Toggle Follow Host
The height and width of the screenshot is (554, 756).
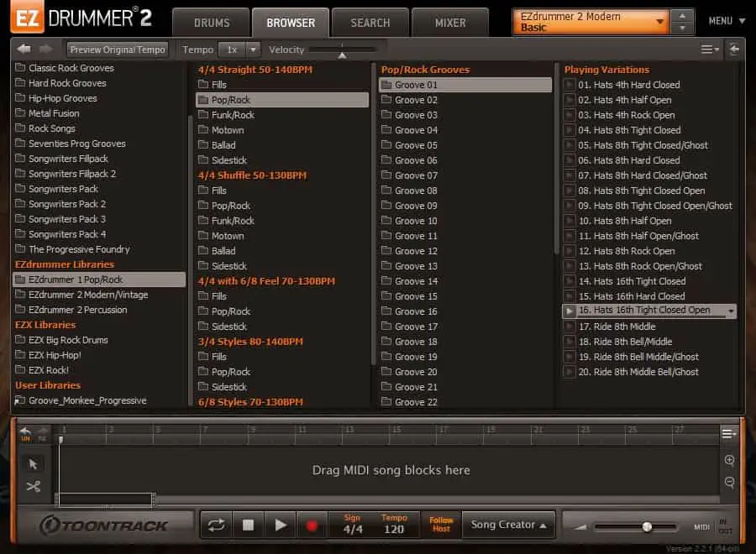(441, 524)
